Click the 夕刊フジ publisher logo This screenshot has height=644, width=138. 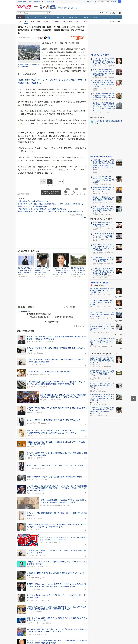[77, 38]
